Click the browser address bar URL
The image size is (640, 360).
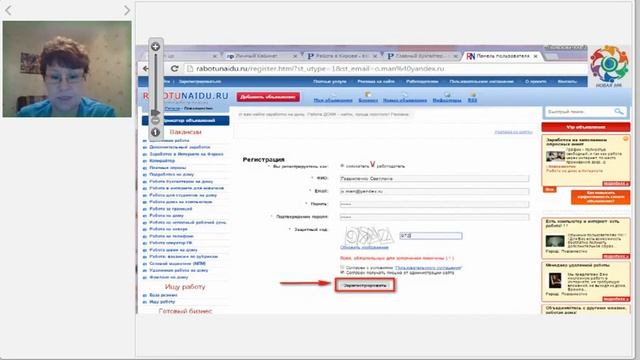(320, 69)
